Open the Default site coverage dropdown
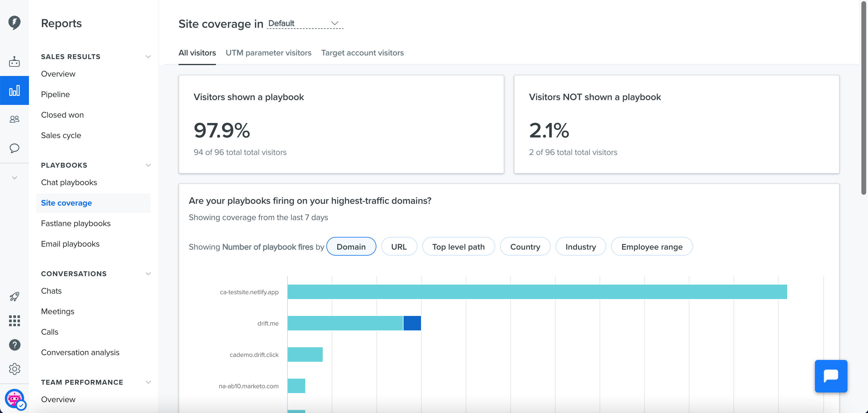The image size is (868, 413). [305, 23]
